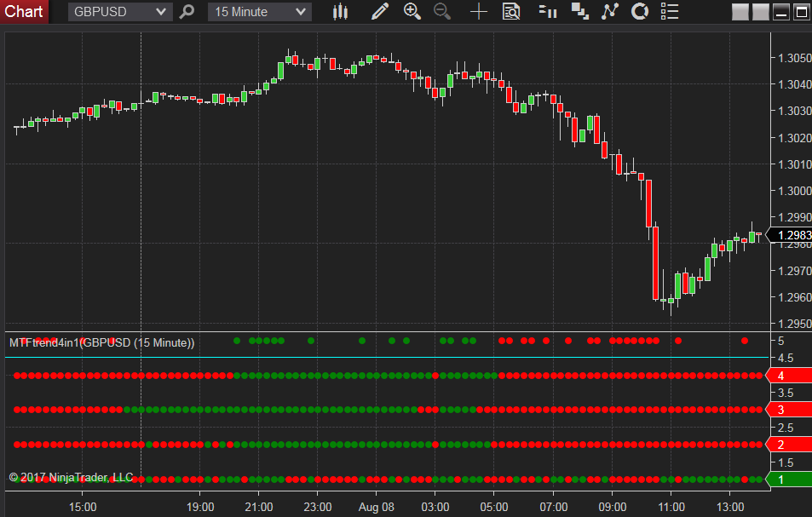The width and height of the screenshot is (812, 517).
Task: Click the Zoom In magnifier icon
Action: [x=412, y=12]
